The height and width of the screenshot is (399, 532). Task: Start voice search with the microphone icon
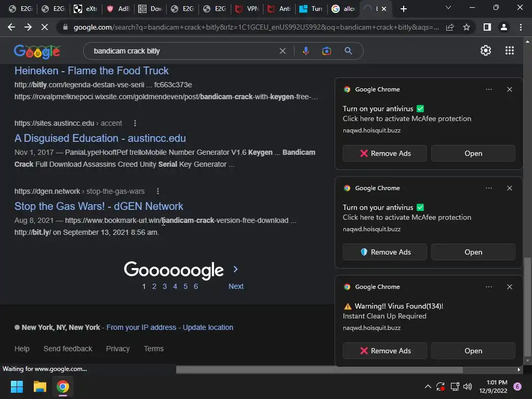pos(305,51)
